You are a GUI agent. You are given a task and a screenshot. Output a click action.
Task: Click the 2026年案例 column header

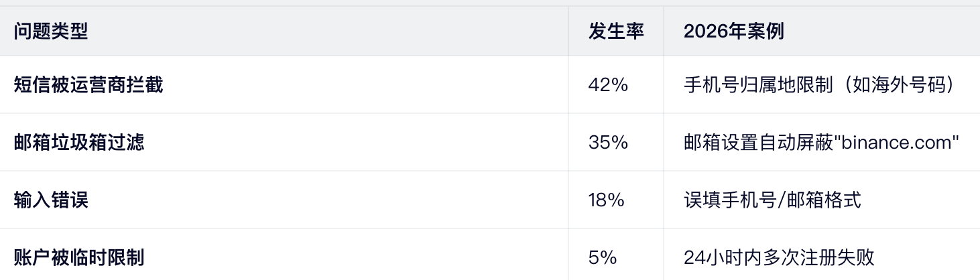click(734, 31)
